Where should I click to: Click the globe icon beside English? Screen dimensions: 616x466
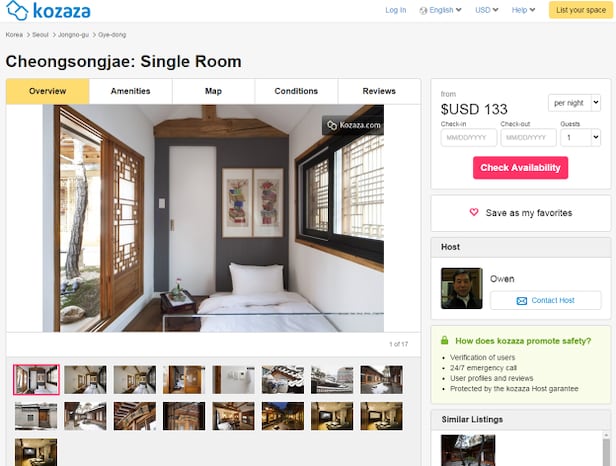[x=423, y=11]
